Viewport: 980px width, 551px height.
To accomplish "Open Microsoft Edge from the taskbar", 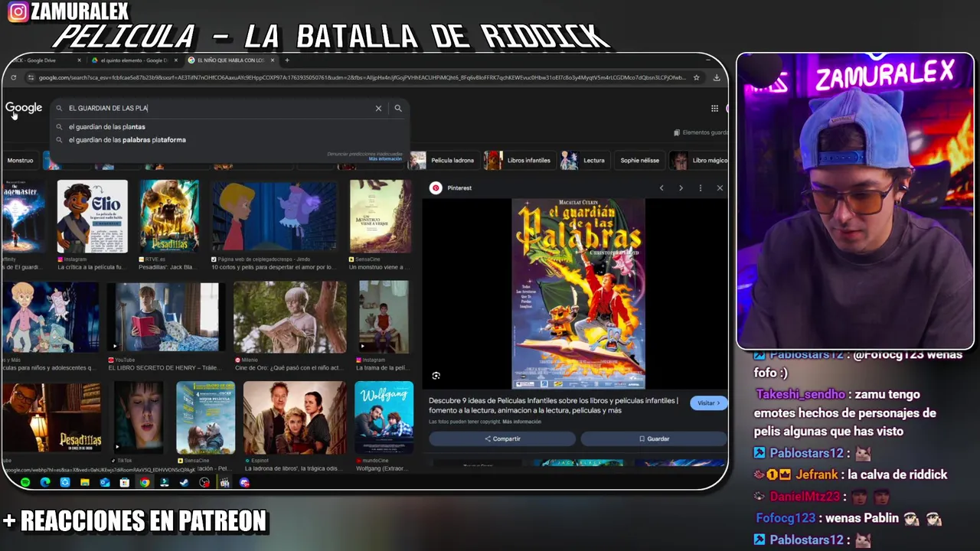I will 45,483.
